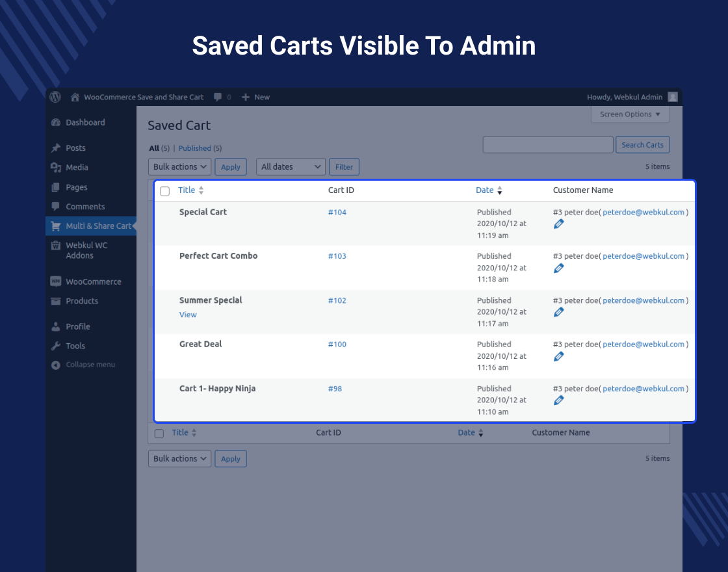Click the Media sidebar icon
Image resolution: width=728 pixels, height=572 pixels.
pyautogui.click(x=56, y=168)
